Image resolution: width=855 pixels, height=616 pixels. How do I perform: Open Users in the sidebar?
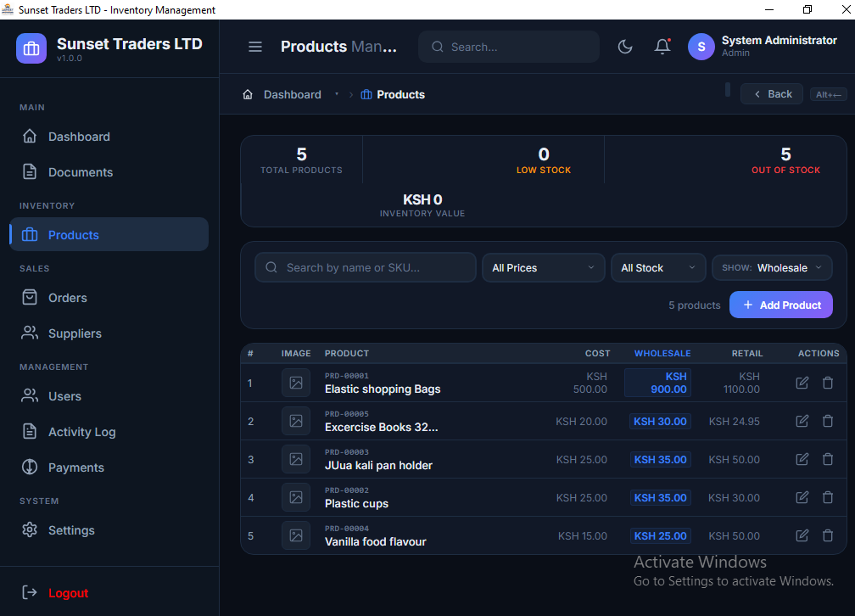[109, 396]
